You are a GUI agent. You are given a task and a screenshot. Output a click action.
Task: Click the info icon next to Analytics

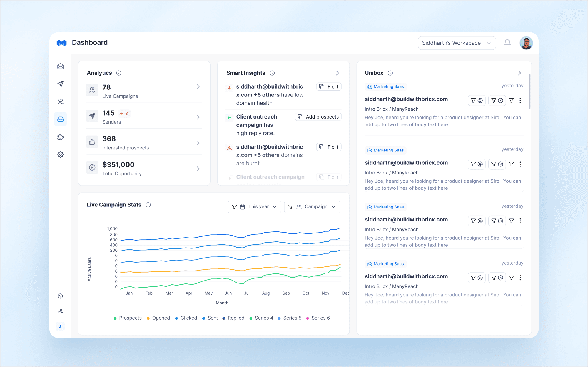119,73
